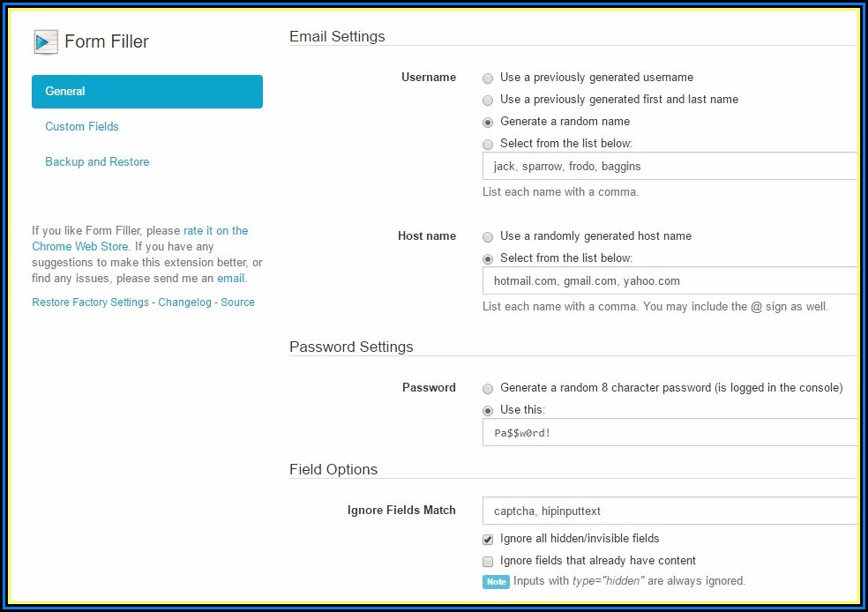
Task: Click the Restore Factory Settings link
Action: (x=90, y=302)
